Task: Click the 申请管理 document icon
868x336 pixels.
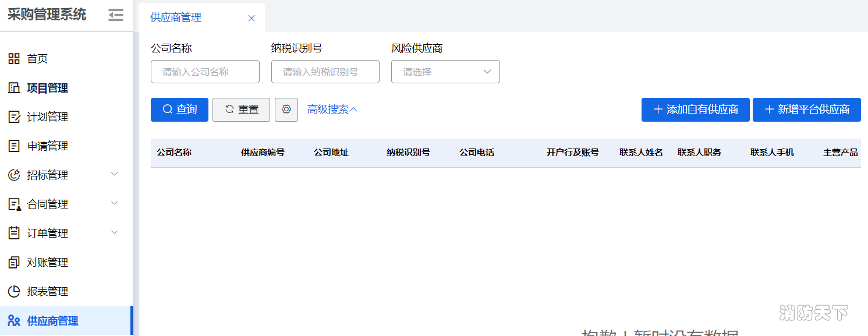Action: (14, 146)
